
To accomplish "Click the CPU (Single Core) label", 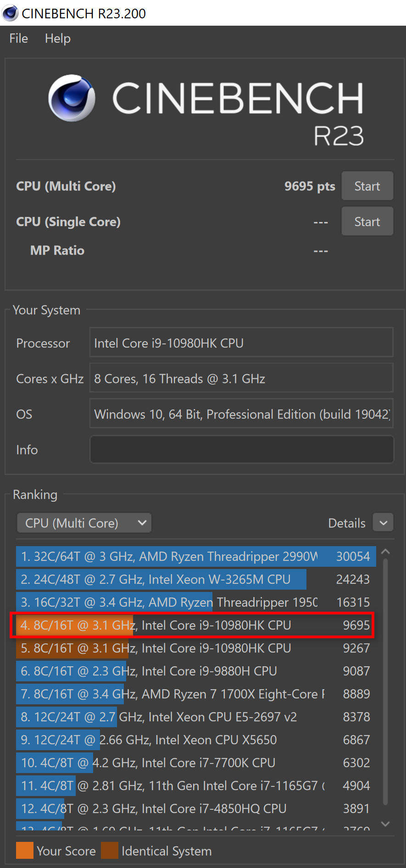I will (68, 222).
